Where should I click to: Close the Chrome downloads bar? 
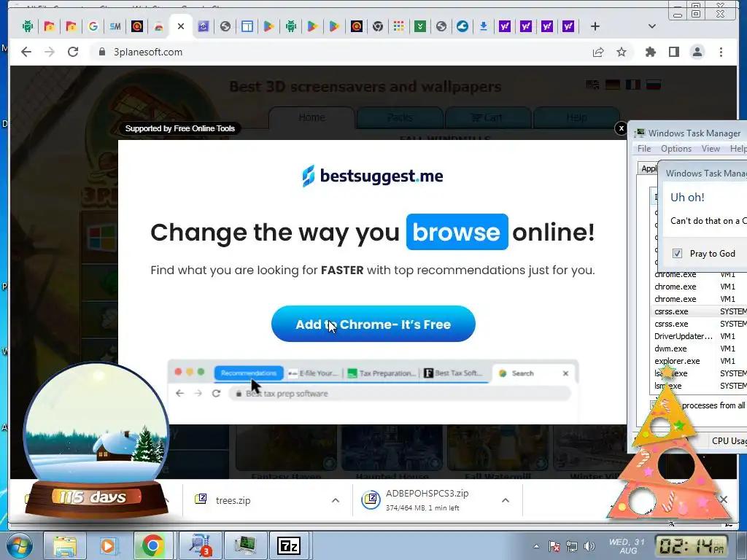(x=724, y=499)
